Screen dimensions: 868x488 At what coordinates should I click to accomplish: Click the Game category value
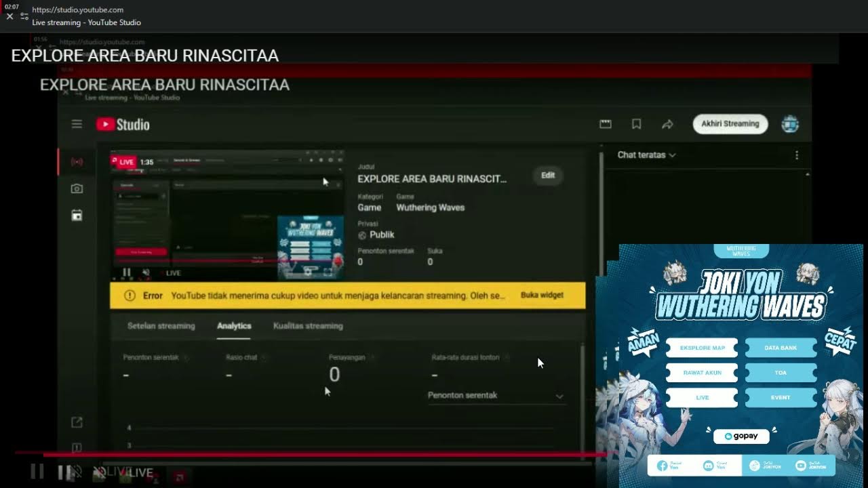tap(370, 207)
